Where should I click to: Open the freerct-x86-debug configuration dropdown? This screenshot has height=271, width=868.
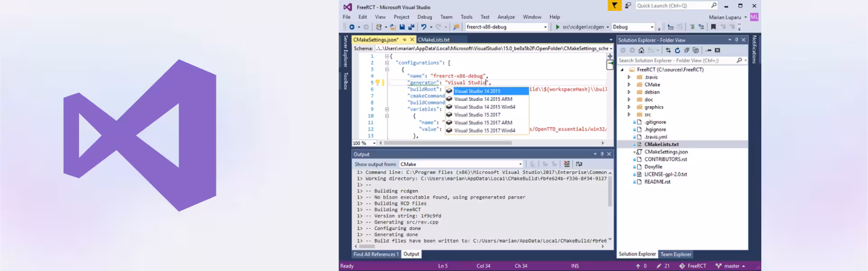(545, 27)
